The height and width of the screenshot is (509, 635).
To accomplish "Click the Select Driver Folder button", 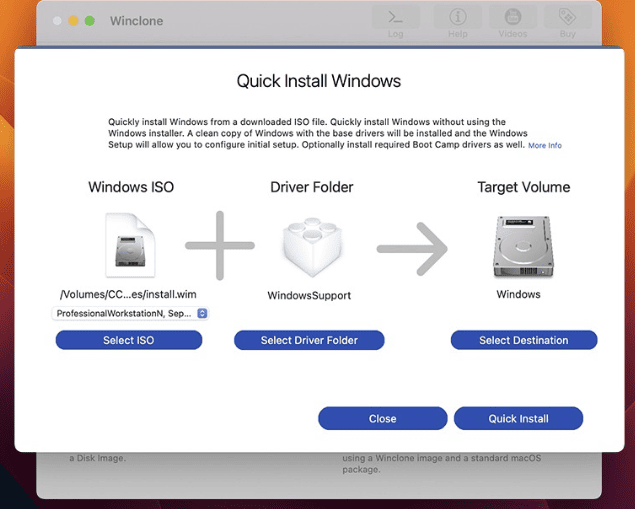I will point(309,340).
